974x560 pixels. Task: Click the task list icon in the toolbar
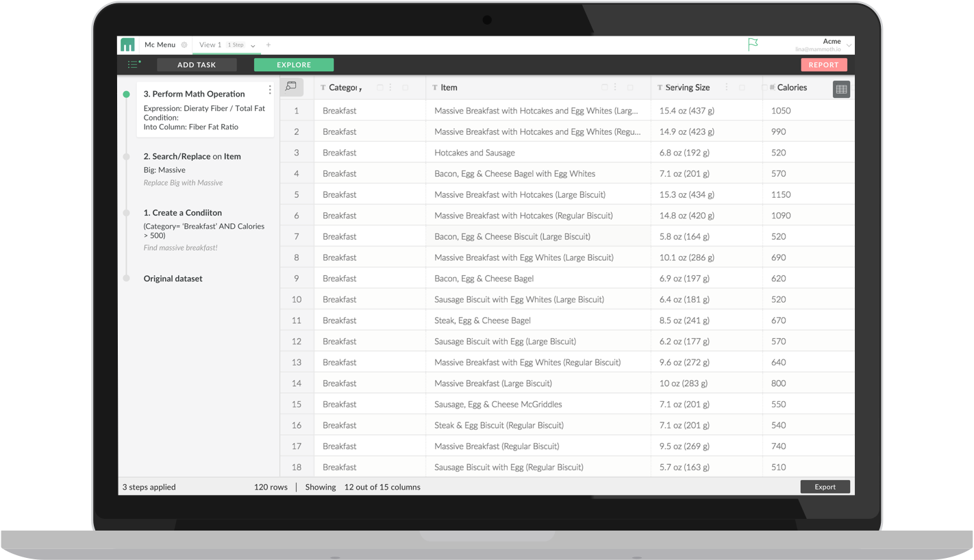pyautogui.click(x=134, y=64)
